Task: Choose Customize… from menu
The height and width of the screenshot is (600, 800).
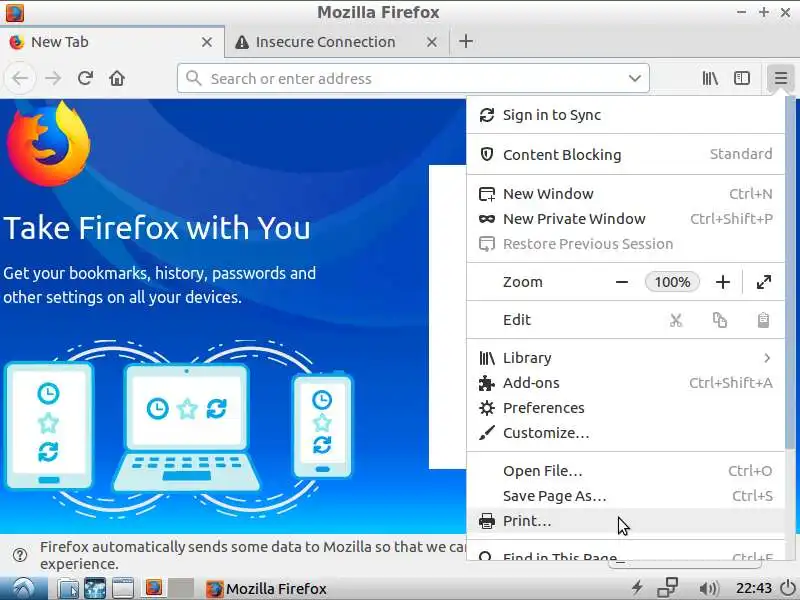Action: (x=626, y=433)
